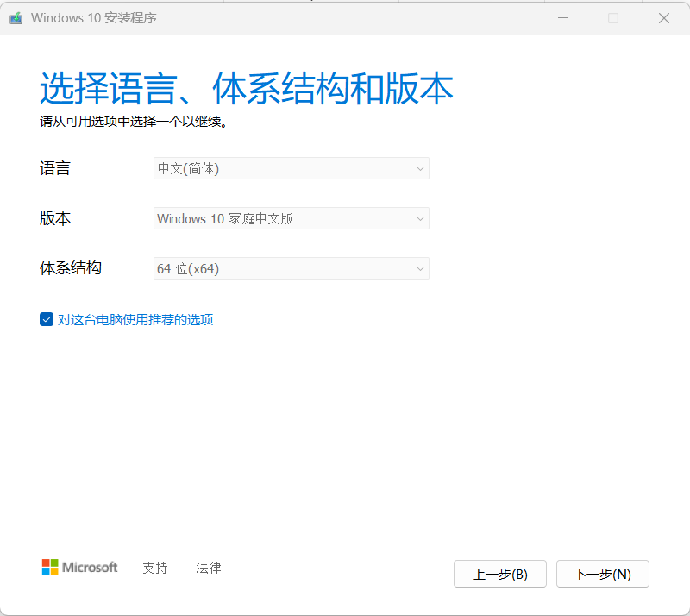Minimize the Windows 10 安装程序 window
The image size is (690, 616).
[563, 18]
